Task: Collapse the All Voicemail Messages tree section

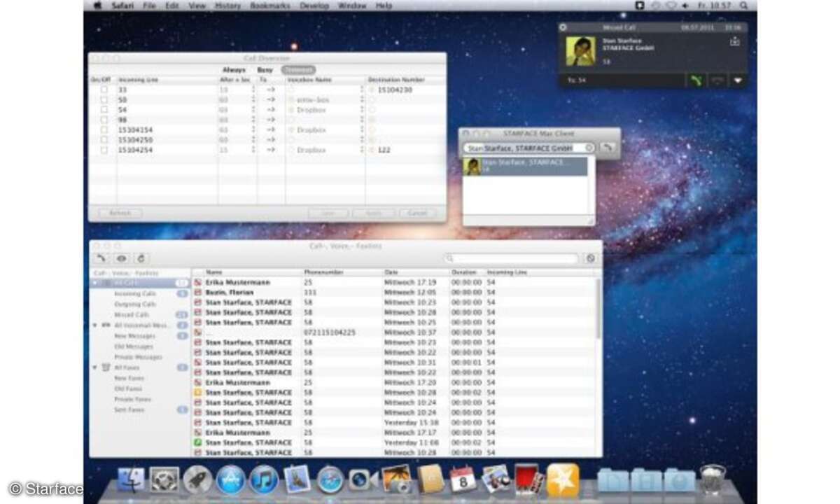Action: tap(95, 325)
